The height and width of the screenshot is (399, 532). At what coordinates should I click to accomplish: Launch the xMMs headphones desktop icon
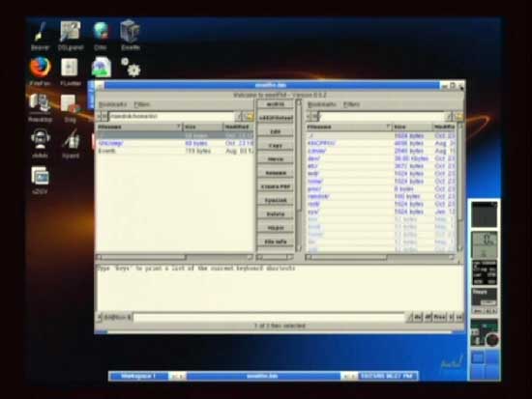tap(41, 144)
